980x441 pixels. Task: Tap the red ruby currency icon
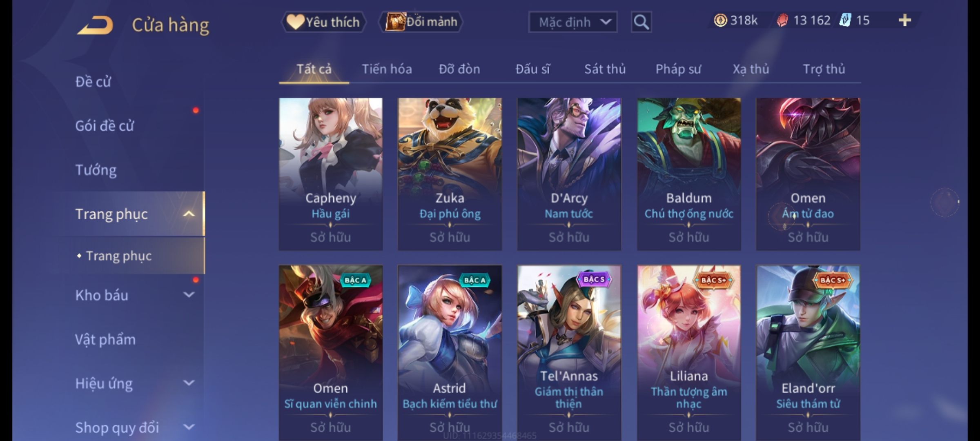tap(782, 20)
